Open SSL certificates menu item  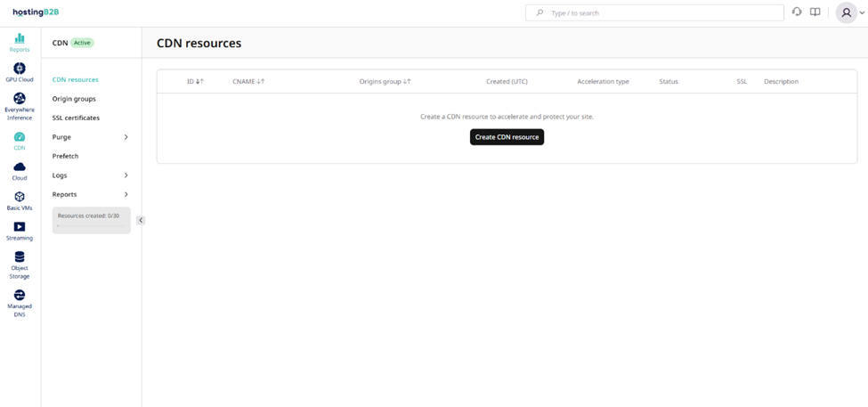point(76,118)
